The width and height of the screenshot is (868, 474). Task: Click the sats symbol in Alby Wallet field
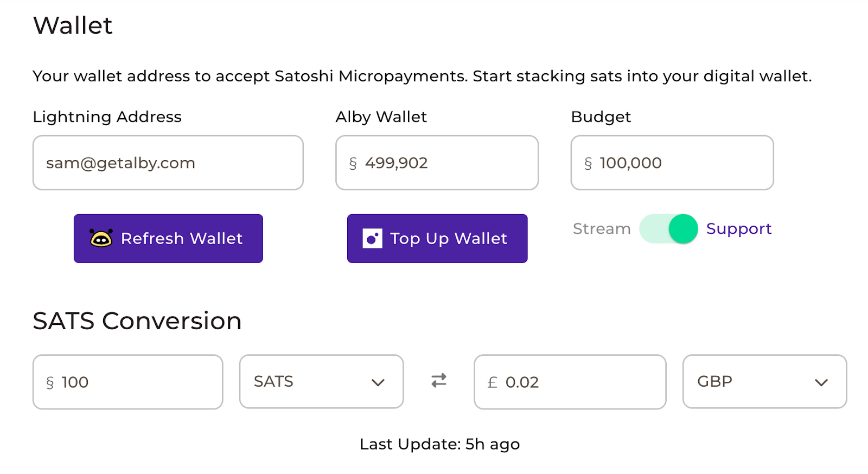(x=353, y=163)
